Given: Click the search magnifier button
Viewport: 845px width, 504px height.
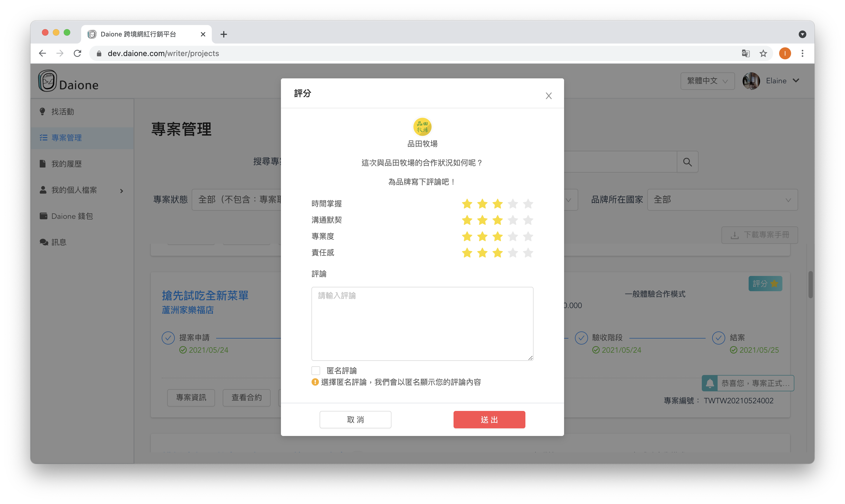Looking at the screenshot, I should pyautogui.click(x=687, y=162).
